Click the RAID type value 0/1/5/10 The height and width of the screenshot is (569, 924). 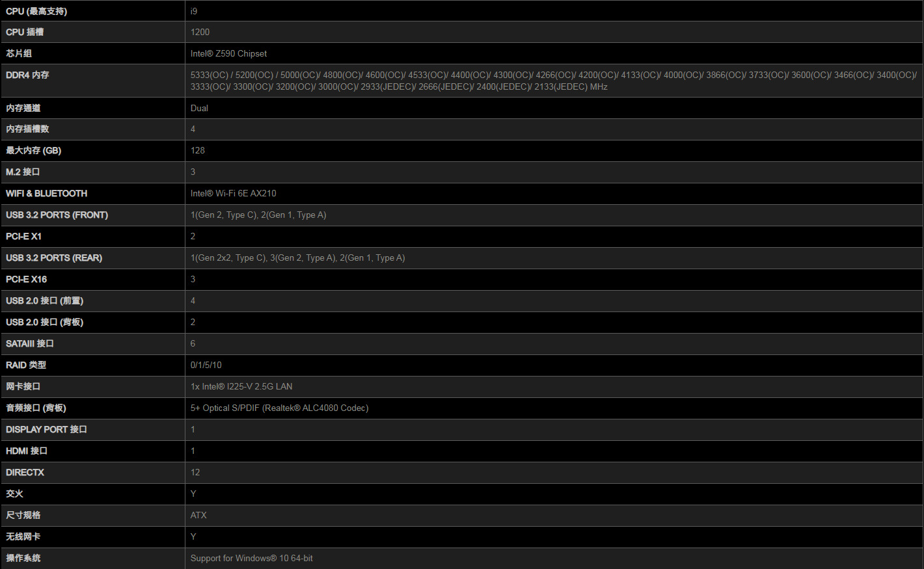pos(206,365)
